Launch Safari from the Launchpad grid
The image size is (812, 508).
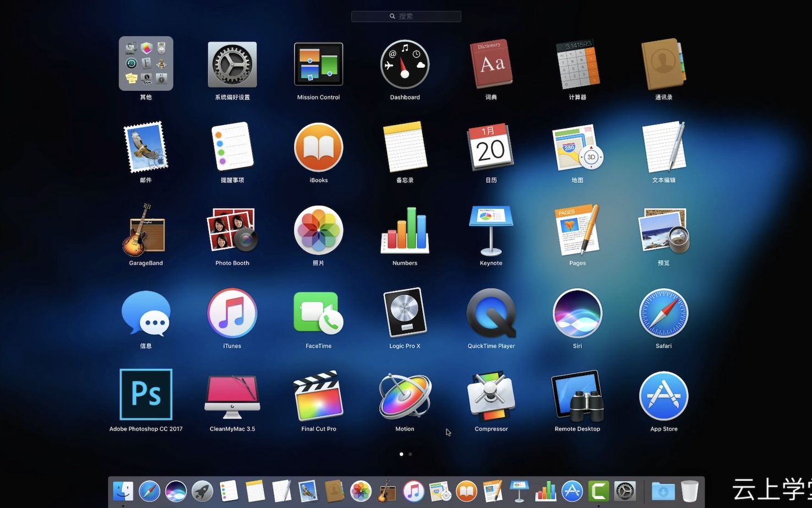[x=664, y=313]
